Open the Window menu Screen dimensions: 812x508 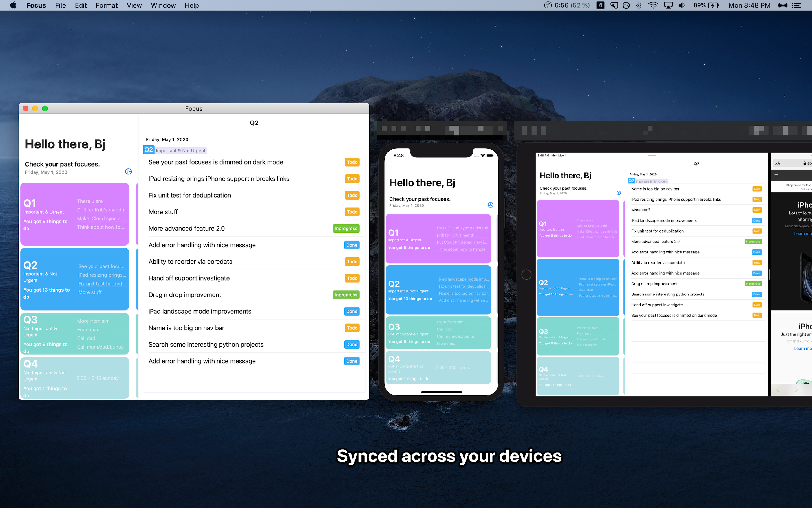(x=163, y=5)
